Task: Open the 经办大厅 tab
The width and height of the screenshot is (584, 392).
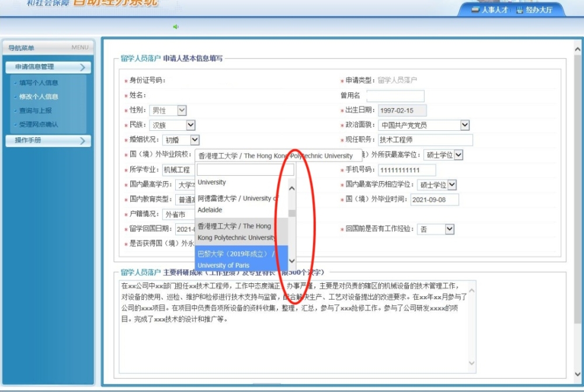Action: coord(534,10)
